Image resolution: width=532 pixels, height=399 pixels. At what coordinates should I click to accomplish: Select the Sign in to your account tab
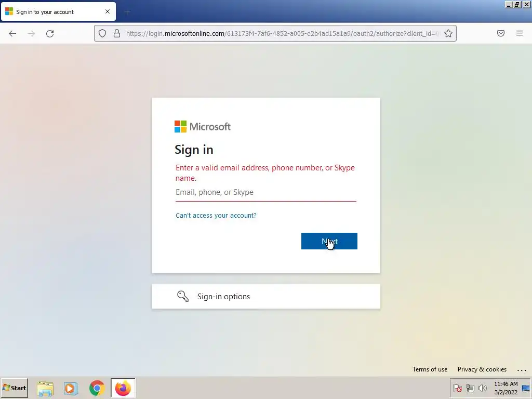point(58,11)
